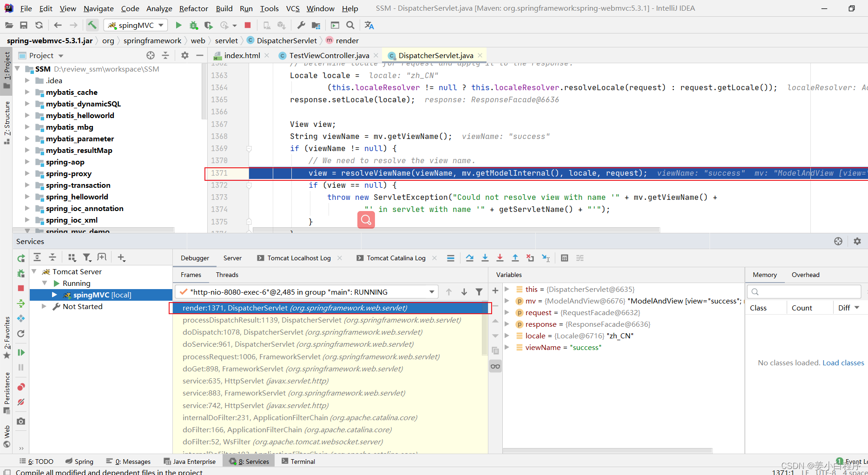The width and height of the screenshot is (868, 475).
Task: Click the Step Over debugger icon
Action: [470, 258]
